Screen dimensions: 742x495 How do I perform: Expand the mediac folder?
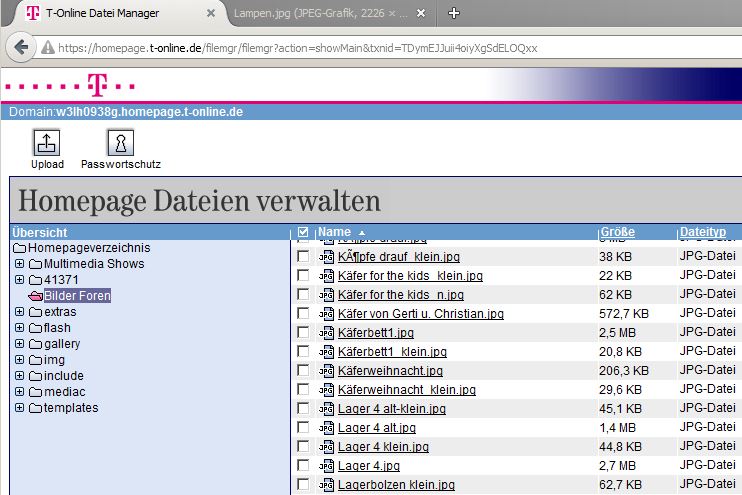[x=19, y=392]
